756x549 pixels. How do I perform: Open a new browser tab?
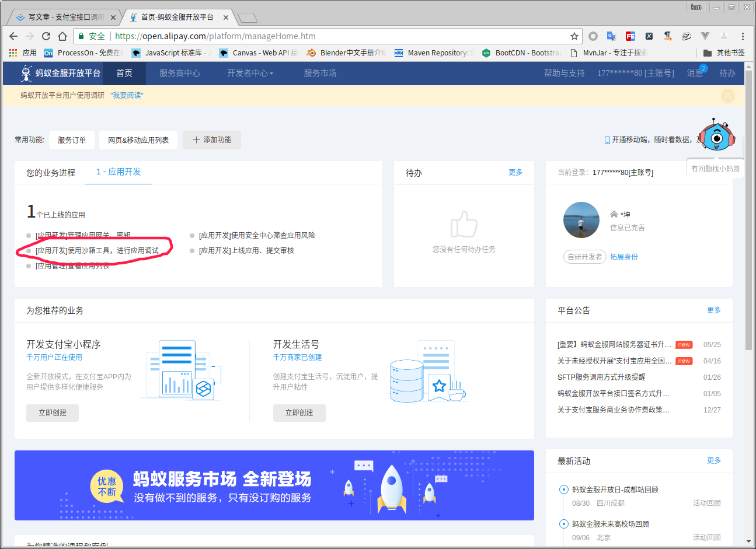(x=248, y=18)
